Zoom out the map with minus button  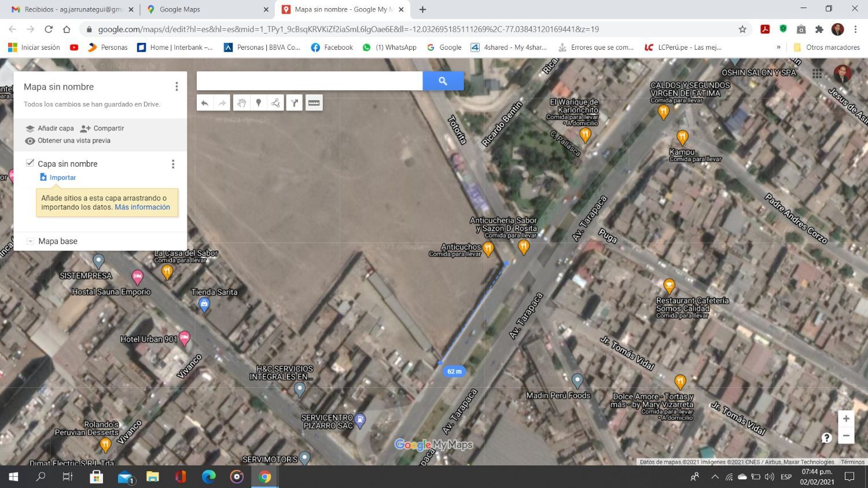(846, 436)
